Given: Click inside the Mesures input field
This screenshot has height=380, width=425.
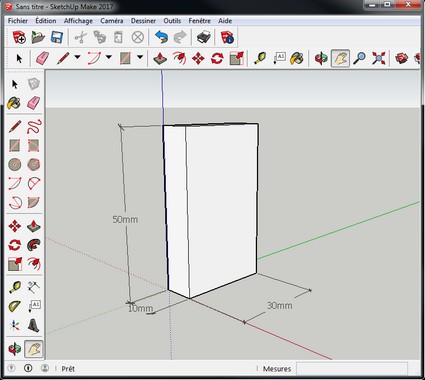Looking at the screenshot, I should click(x=352, y=369).
